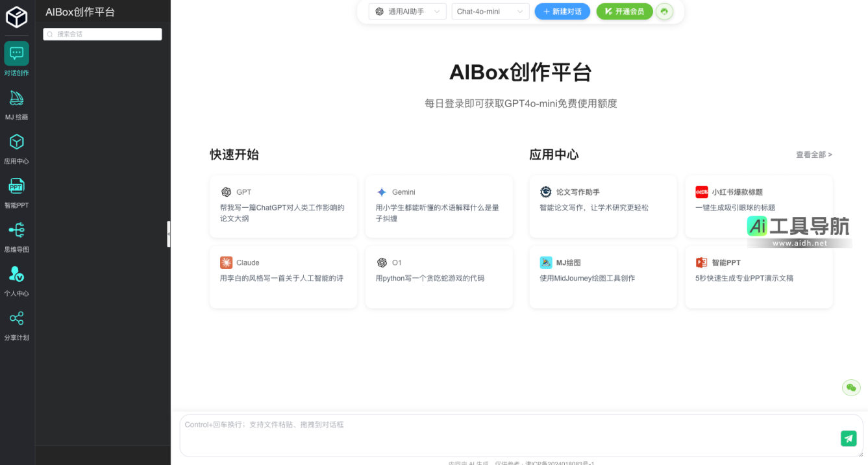Open 个人中心 from the sidebar
The height and width of the screenshot is (465, 868).
click(x=16, y=279)
